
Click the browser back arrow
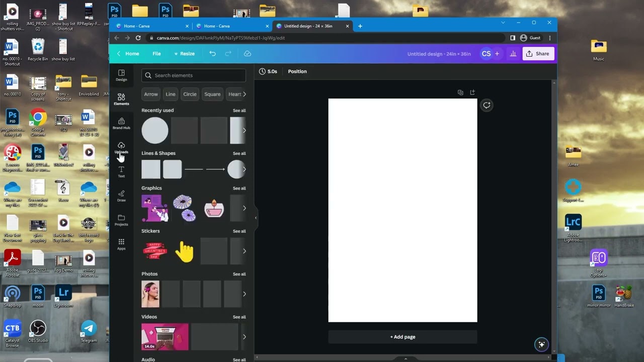click(x=117, y=38)
